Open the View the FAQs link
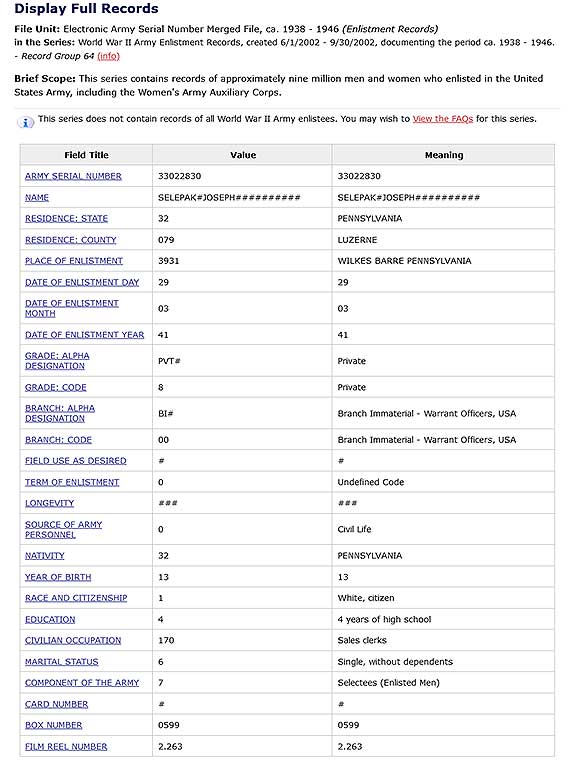568x768 pixels. pyautogui.click(x=443, y=119)
